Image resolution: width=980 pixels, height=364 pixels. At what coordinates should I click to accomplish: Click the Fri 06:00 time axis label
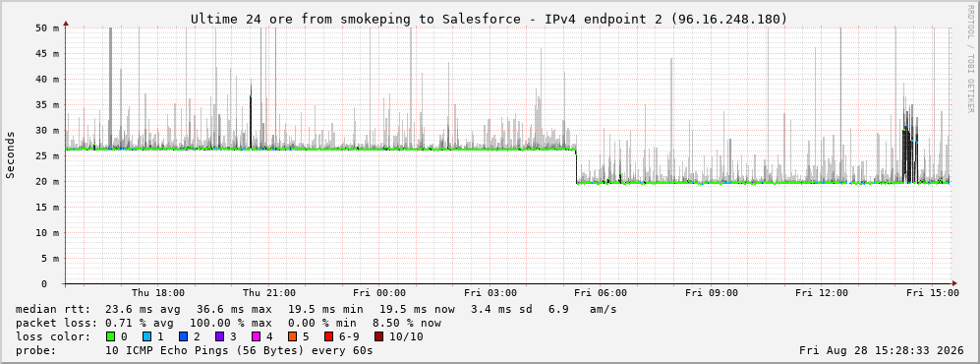[x=601, y=293]
